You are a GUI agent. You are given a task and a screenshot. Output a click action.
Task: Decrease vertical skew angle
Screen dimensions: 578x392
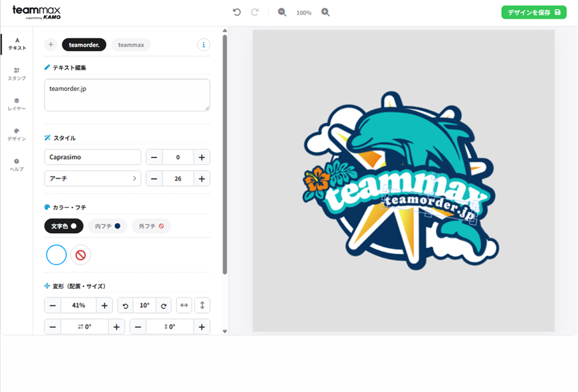138,327
